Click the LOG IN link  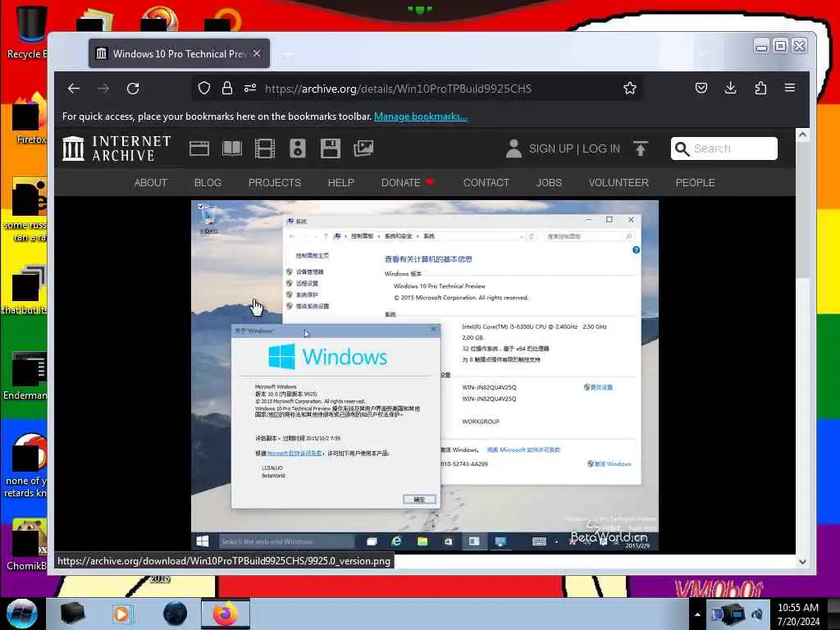coord(601,148)
